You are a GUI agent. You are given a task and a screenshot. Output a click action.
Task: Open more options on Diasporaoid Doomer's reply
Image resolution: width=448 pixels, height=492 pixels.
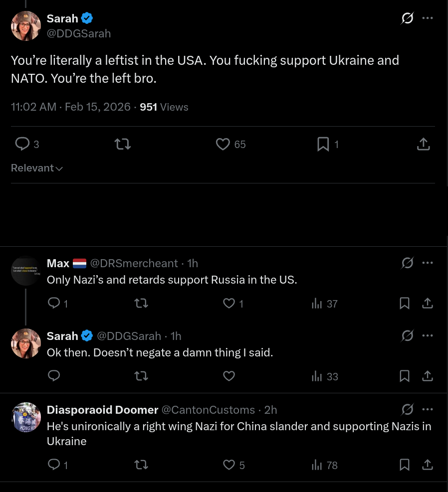click(428, 410)
